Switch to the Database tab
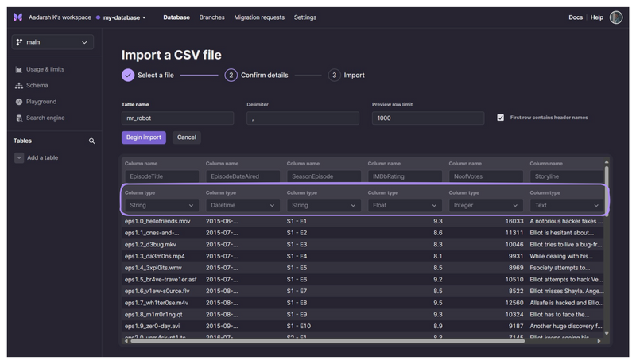 176,17
